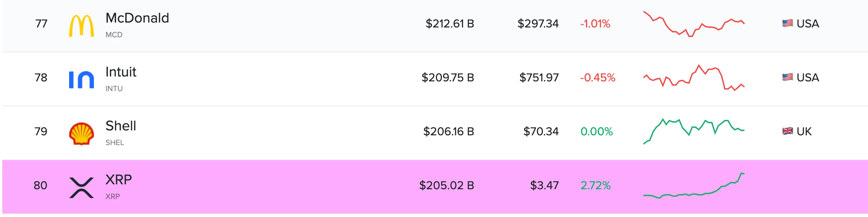Click the INTU ticker under Intuit
868x217 pixels.
click(115, 88)
